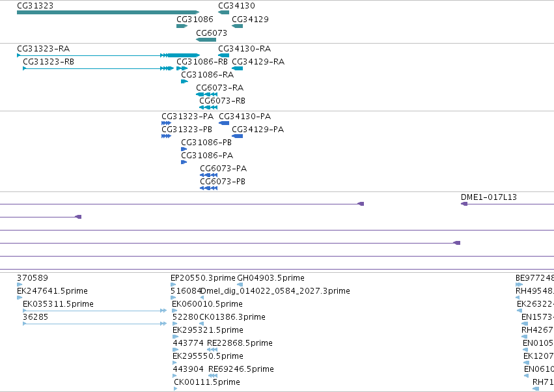Click the EK060010.5prime EST label
Image resolution: width=554 pixels, height=392 pixels.
208,304
